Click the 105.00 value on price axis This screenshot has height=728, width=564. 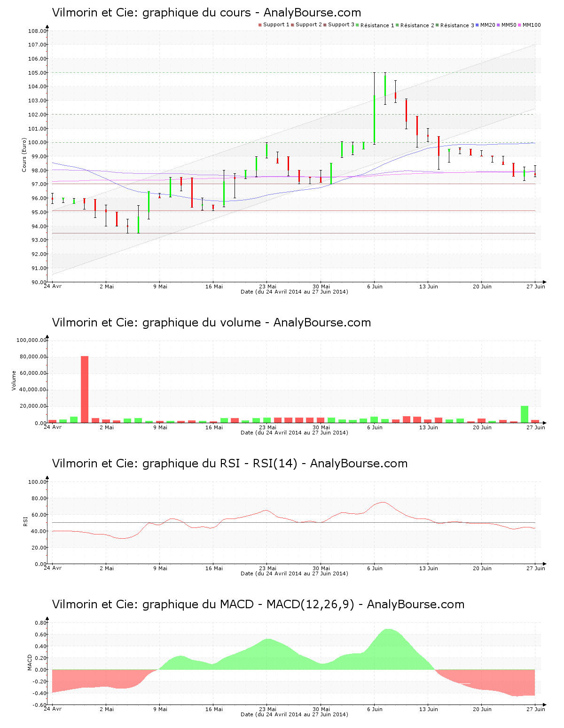pos(37,73)
